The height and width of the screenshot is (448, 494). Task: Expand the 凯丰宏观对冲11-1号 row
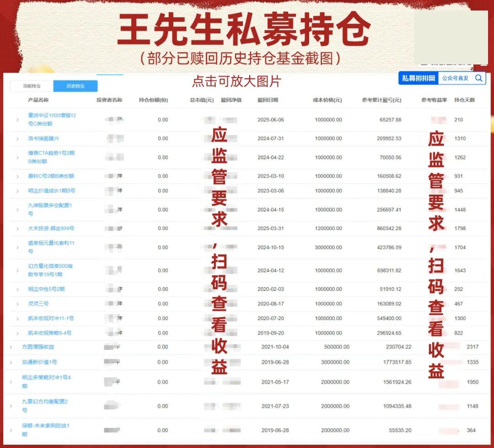(x=18, y=319)
